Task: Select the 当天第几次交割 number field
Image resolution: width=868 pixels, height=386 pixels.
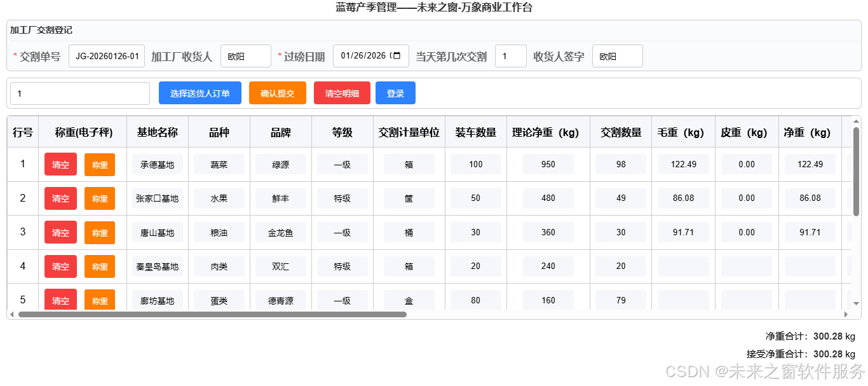Action: pyautogui.click(x=510, y=56)
